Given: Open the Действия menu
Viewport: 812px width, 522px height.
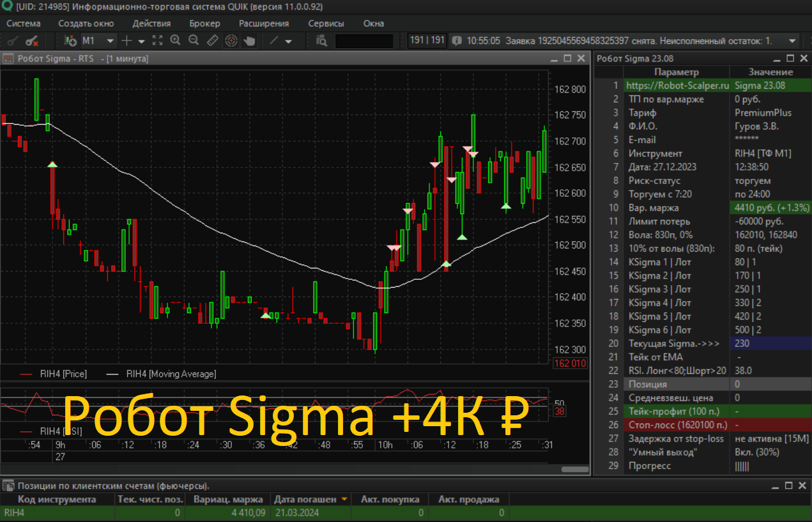Looking at the screenshot, I should click(151, 24).
